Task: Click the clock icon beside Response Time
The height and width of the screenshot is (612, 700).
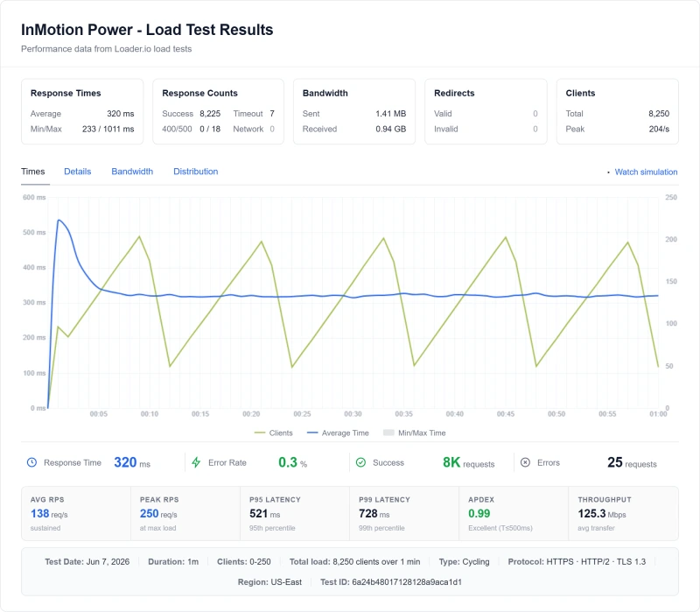Action: click(x=31, y=462)
